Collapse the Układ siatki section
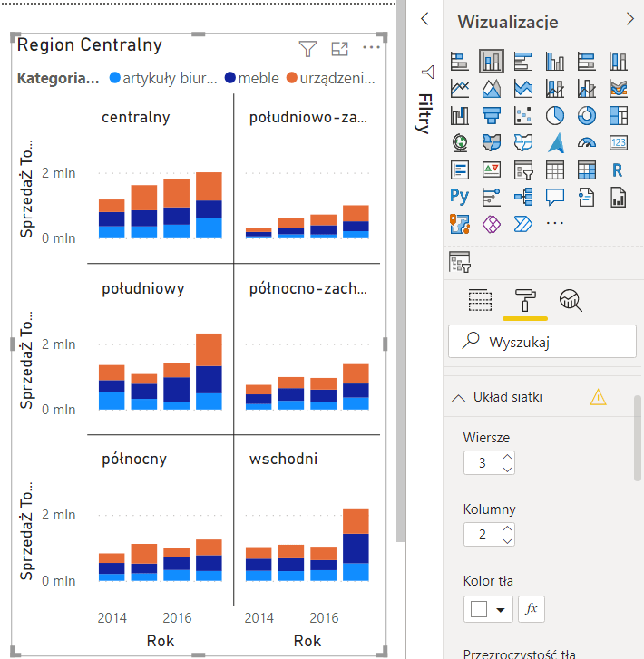The height and width of the screenshot is (659, 644). (458, 397)
